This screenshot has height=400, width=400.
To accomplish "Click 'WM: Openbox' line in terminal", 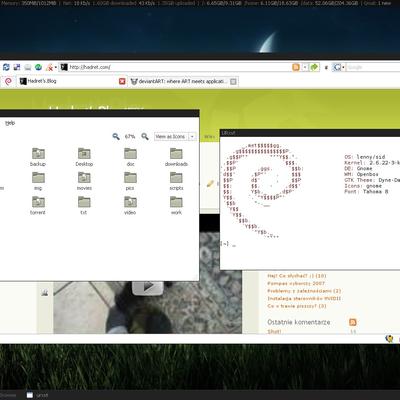I will pos(361,174).
